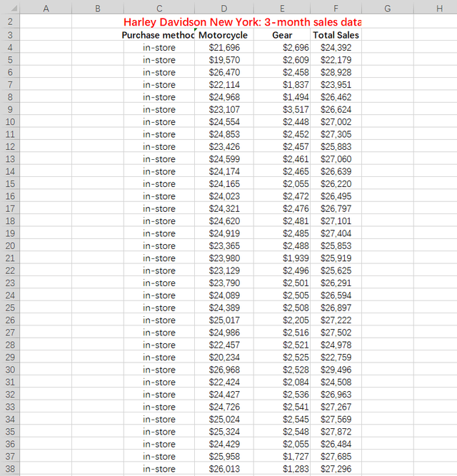This screenshot has height=476, width=457.
Task: Select Total Sales cell with $26,963
Action: tap(336, 395)
